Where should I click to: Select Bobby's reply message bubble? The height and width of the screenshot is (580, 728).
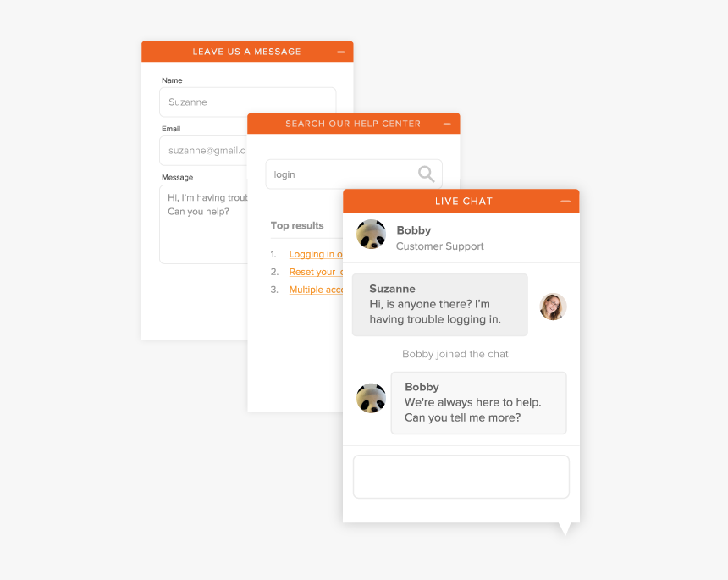click(478, 402)
